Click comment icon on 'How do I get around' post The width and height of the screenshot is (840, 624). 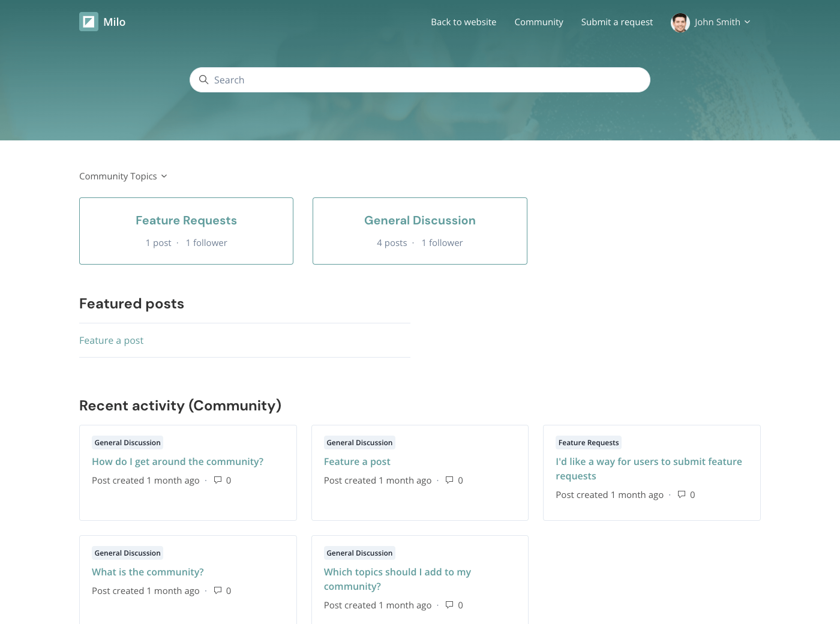click(x=218, y=480)
